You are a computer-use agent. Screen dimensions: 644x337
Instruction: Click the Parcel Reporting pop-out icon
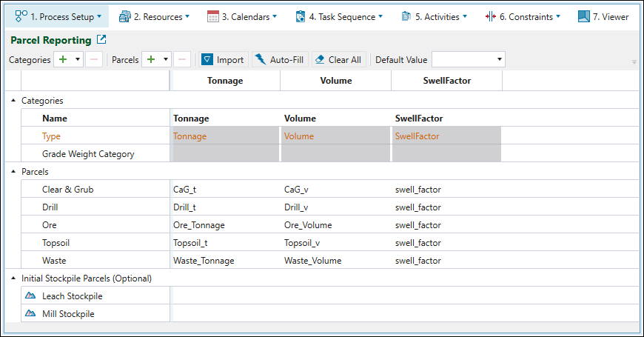102,40
